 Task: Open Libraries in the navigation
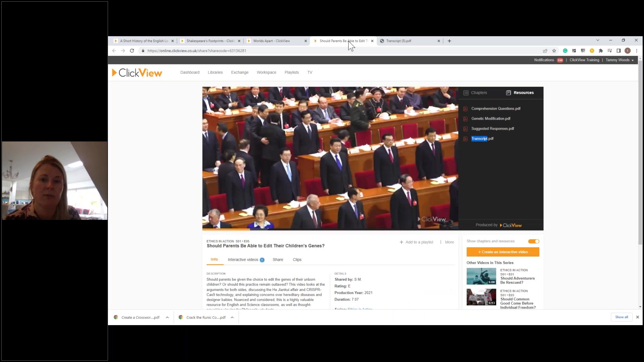pos(215,72)
